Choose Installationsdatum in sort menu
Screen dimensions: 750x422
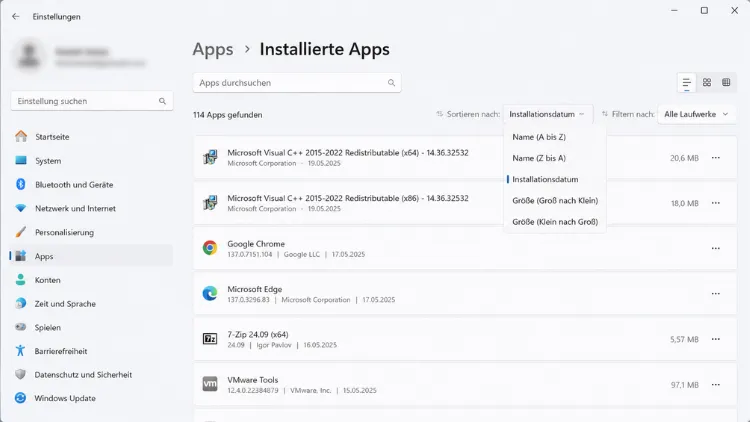click(555, 179)
